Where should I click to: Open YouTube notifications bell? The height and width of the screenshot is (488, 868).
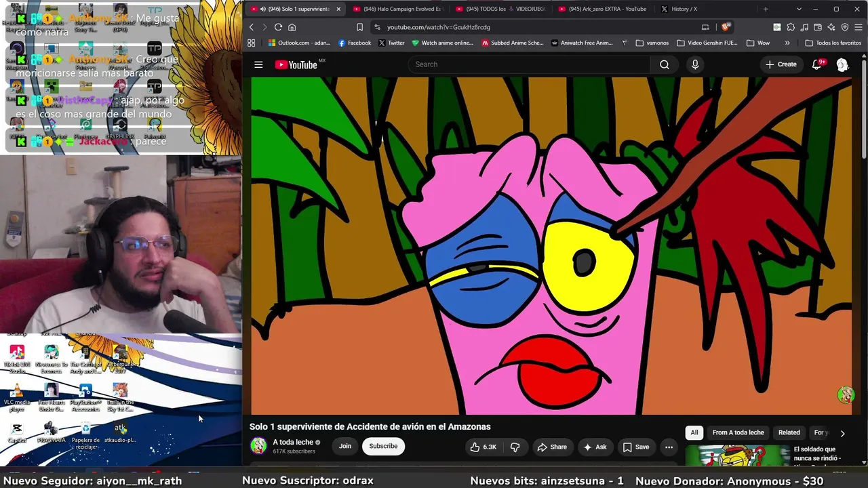[x=817, y=64]
